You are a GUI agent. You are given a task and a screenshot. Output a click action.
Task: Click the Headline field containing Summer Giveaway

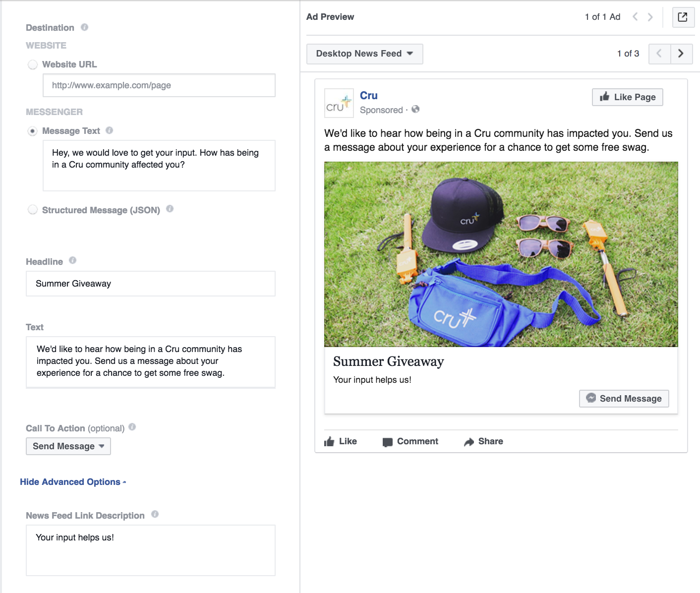(x=151, y=284)
